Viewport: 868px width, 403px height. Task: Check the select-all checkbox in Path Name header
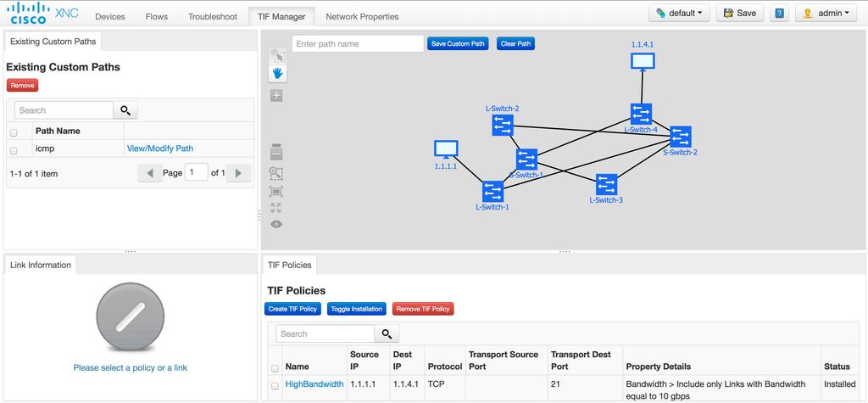(x=14, y=132)
